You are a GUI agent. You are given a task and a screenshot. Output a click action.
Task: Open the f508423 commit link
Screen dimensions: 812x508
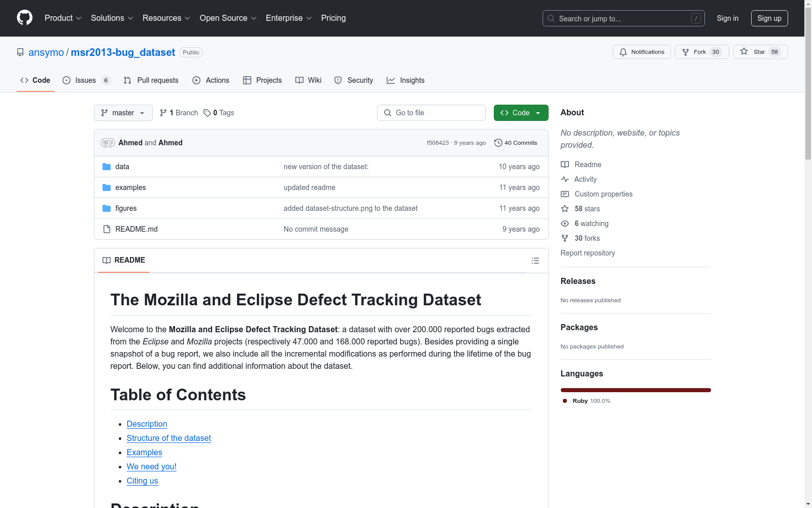point(438,143)
